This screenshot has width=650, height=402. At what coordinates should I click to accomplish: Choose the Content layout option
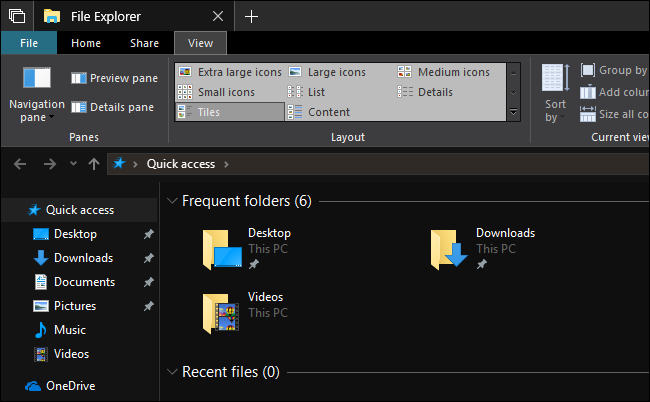319,112
